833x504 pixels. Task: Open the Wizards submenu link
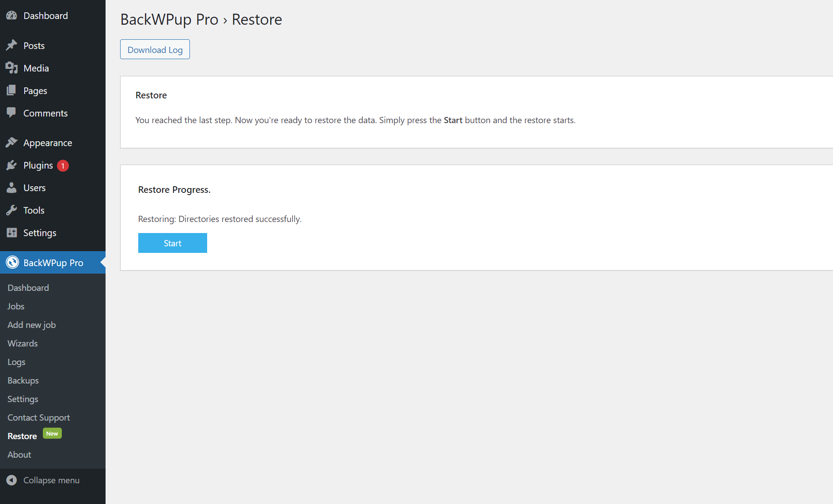coord(23,343)
